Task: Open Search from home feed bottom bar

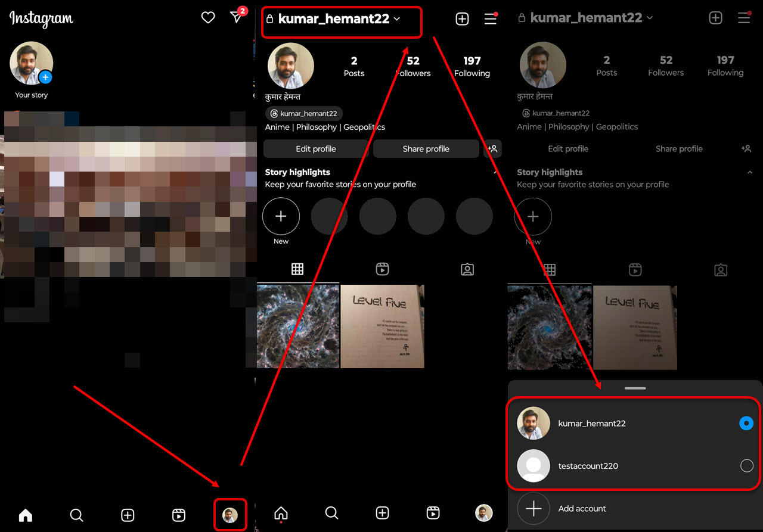Action: click(x=77, y=515)
